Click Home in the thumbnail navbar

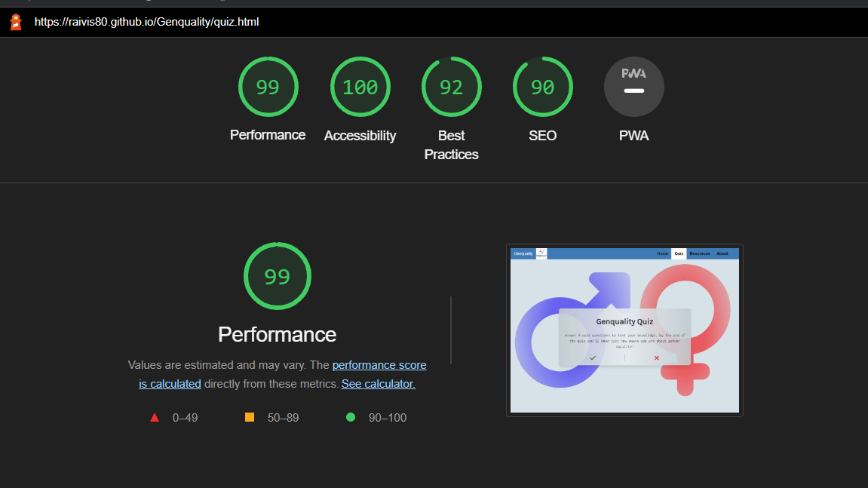[663, 253]
